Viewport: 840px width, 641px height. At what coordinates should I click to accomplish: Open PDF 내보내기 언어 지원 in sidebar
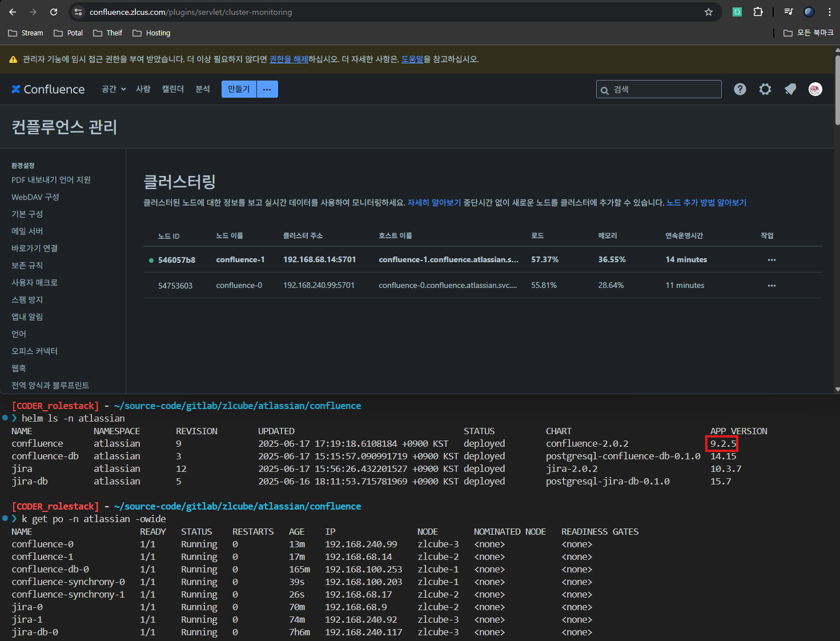(51, 180)
